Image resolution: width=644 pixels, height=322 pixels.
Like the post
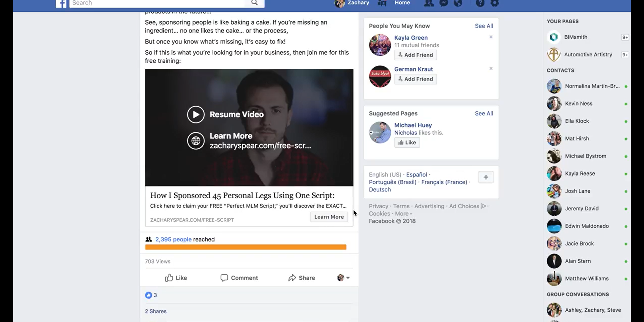176,278
